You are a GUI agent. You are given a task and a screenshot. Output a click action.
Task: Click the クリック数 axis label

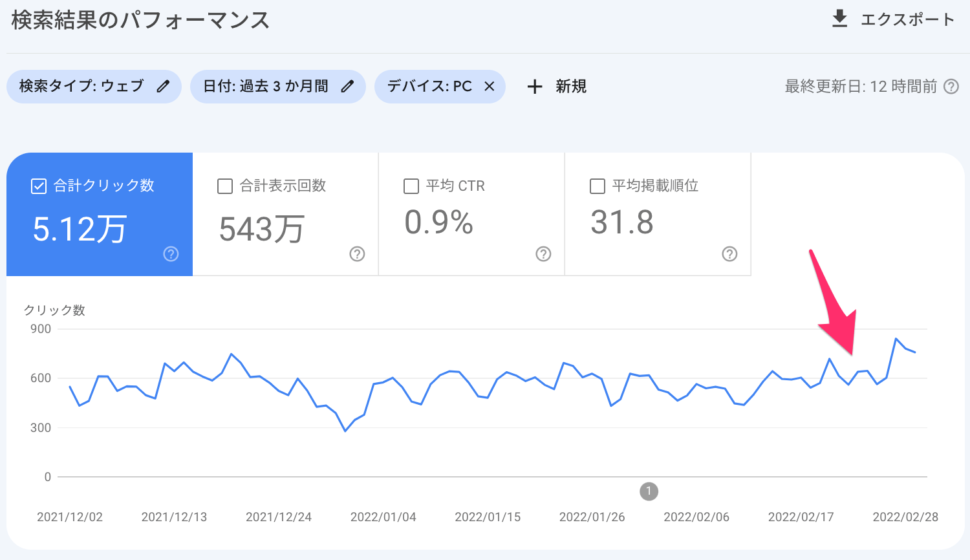point(54,310)
